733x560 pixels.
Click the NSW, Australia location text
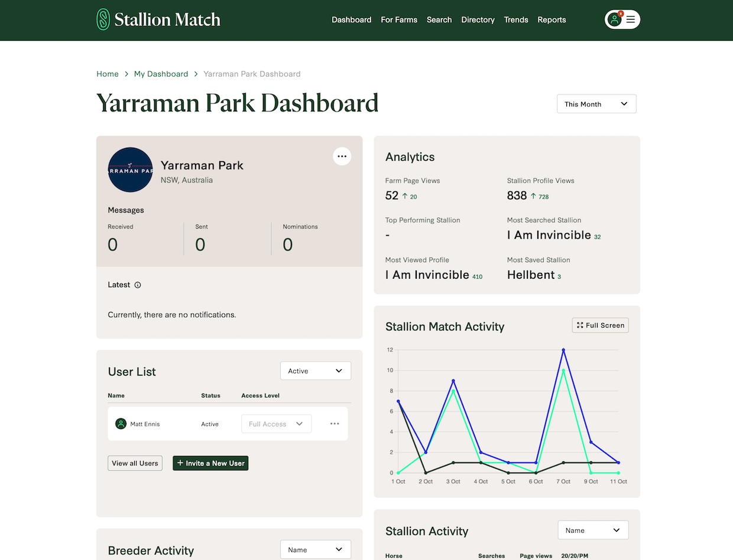tap(187, 180)
